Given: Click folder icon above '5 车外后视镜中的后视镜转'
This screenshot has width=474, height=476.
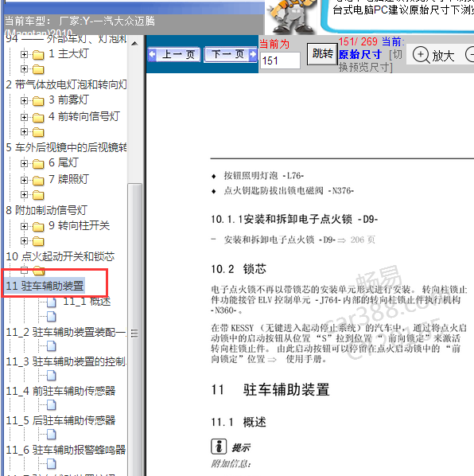Looking at the screenshot, I should tap(38, 132).
